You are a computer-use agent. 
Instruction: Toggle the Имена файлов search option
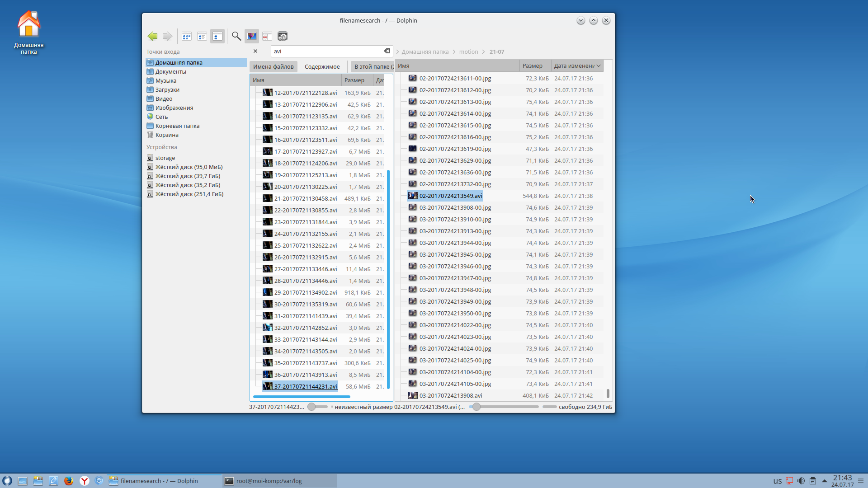(x=273, y=66)
